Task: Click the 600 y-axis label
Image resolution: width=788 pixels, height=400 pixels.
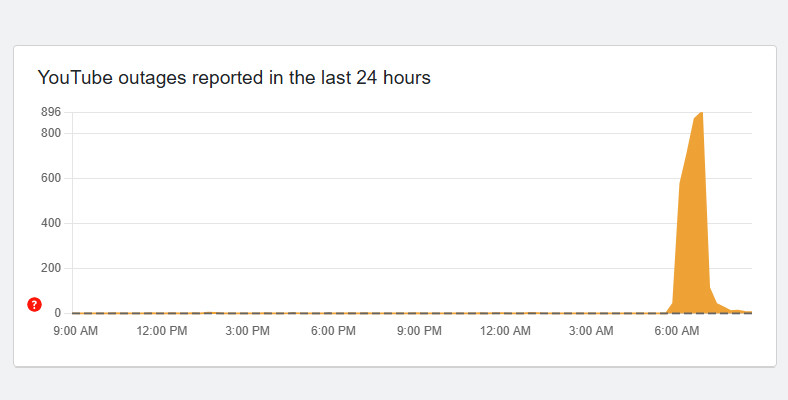Action: (x=51, y=179)
